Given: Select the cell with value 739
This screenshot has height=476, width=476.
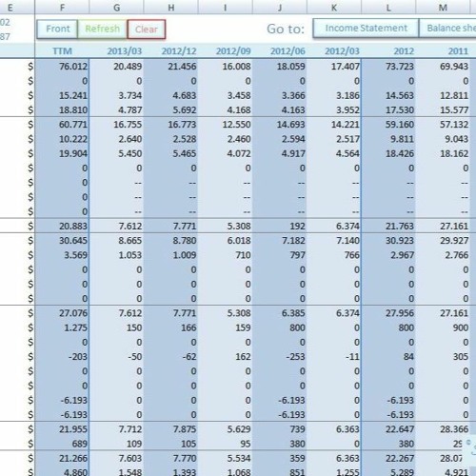Looking at the screenshot, I should (280, 429).
